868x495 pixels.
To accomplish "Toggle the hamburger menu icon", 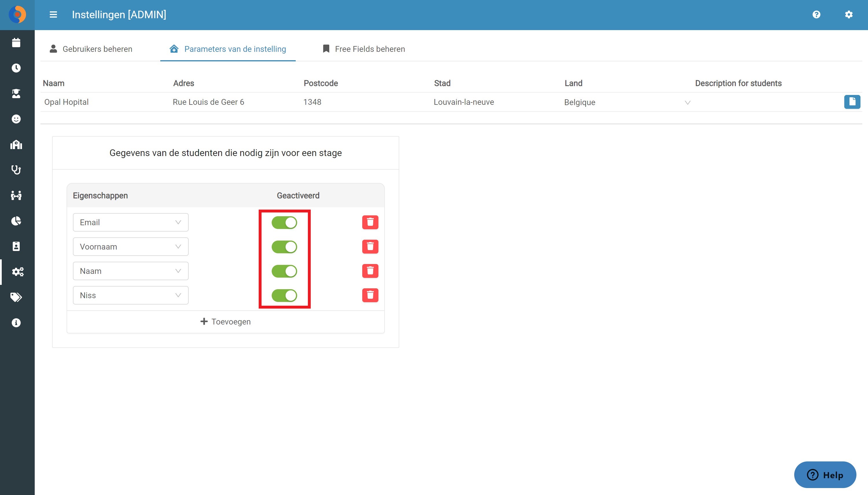I will click(x=53, y=15).
